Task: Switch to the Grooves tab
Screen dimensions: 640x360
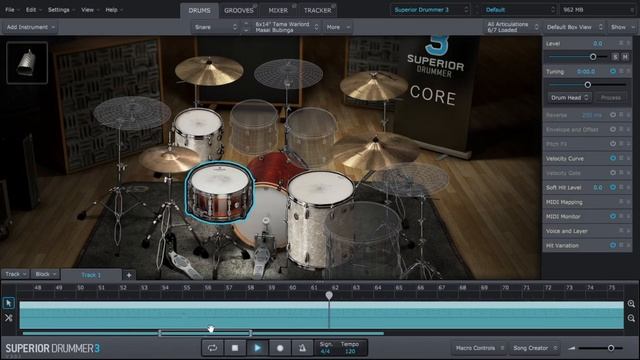Action: [239, 10]
